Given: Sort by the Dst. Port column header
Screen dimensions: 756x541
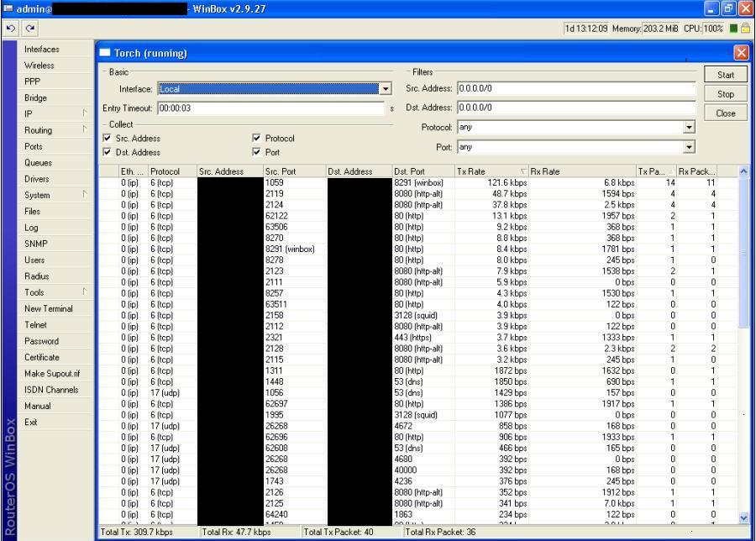Looking at the screenshot, I should click(423, 171).
